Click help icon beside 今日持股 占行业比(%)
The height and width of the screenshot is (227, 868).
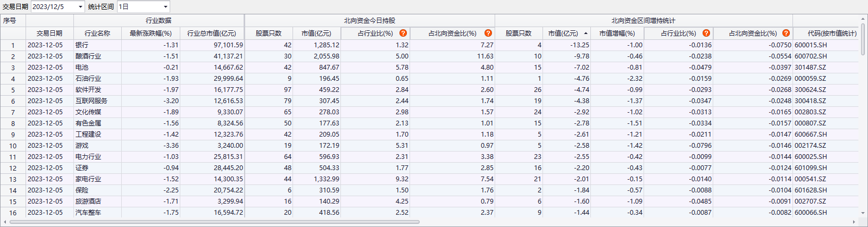pyautogui.click(x=403, y=33)
